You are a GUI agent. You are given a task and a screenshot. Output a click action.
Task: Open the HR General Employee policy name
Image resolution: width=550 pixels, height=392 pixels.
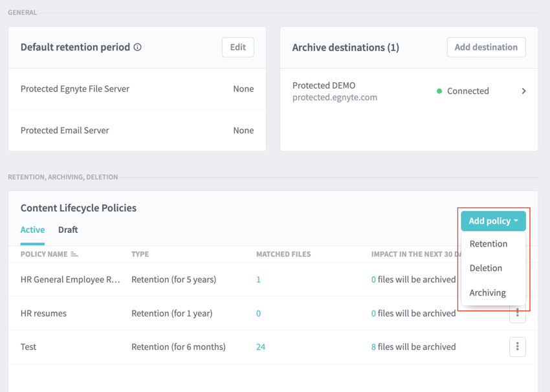[70, 279]
